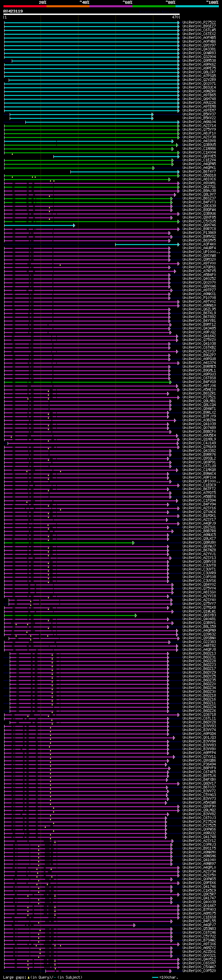Viewport: 222px width, 980px height.
Task: Click hit label UniRef100_Q43381
Action: [199, 49]
